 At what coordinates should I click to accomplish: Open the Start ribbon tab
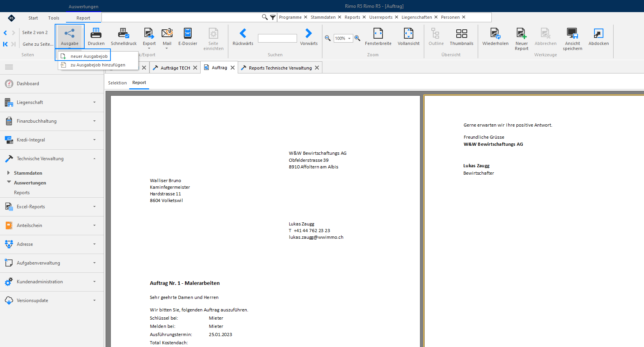33,18
